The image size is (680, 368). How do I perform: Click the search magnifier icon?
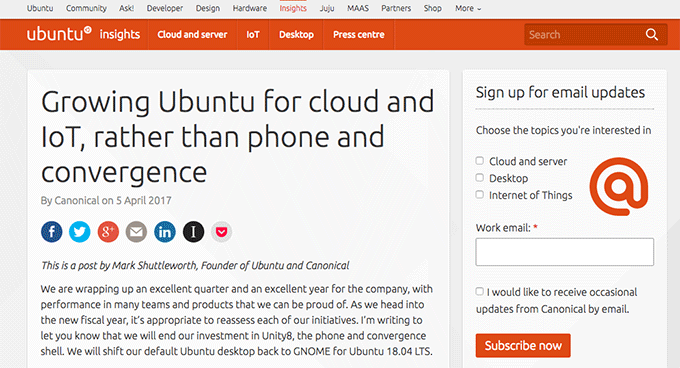tap(652, 34)
